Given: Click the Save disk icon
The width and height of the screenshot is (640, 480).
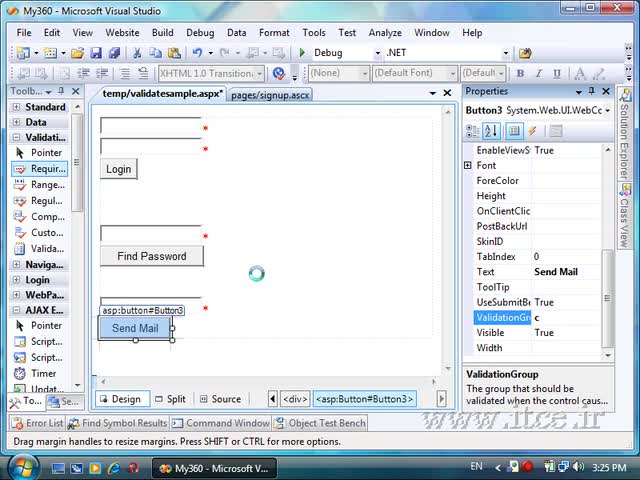Looking at the screenshot, I should [96, 53].
